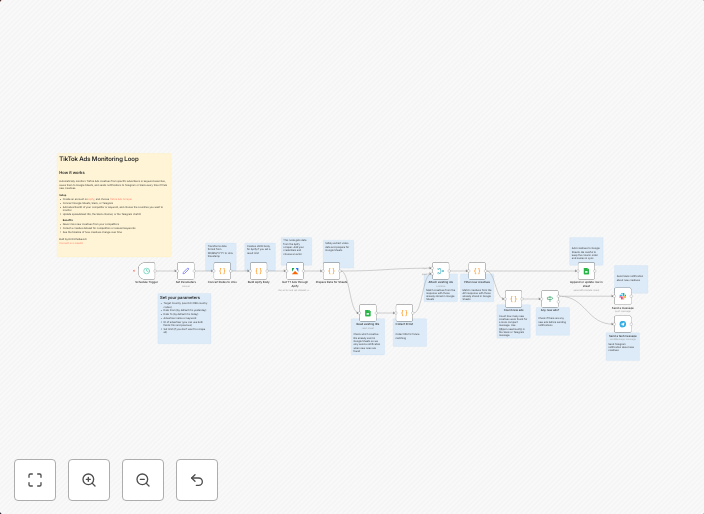Select the Count new ads code node
Image resolution: width=704 pixels, height=514 pixels.
pos(513,299)
